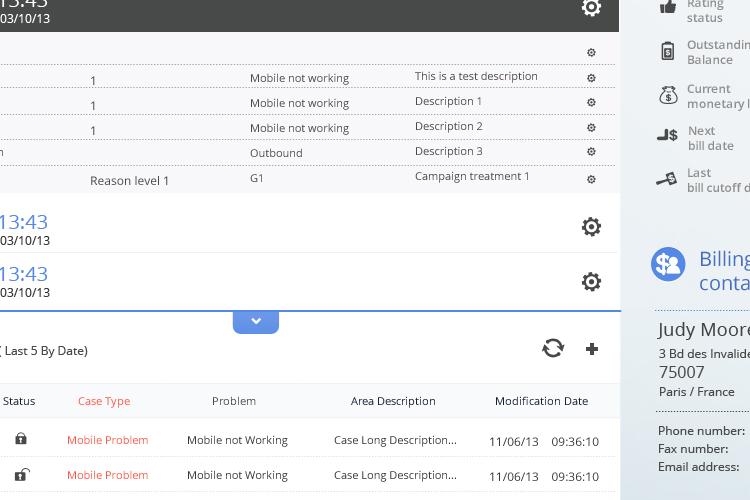
Task: Click 'Mobile not working' in test description row
Action: pyautogui.click(x=299, y=78)
